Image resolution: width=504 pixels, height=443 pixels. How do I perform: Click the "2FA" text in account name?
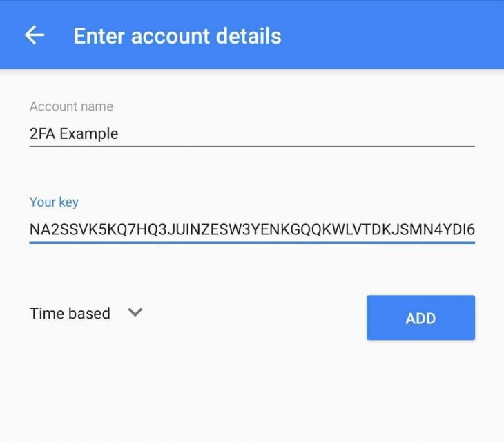(x=42, y=133)
